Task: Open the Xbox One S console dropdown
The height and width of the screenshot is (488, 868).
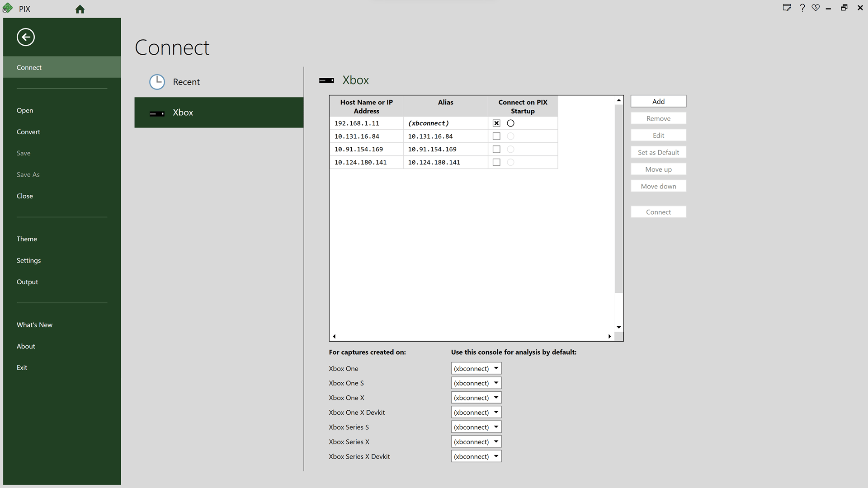Action: click(x=476, y=383)
